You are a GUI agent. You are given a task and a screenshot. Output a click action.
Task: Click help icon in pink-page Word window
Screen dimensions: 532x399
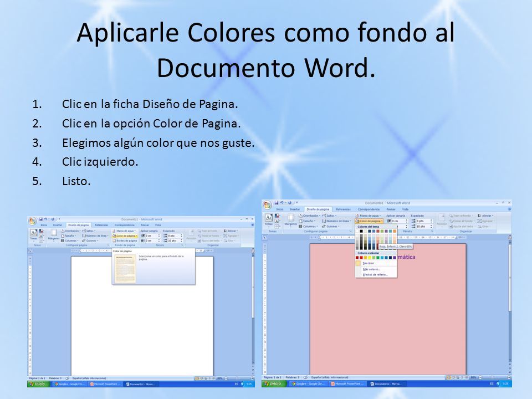coord(509,209)
